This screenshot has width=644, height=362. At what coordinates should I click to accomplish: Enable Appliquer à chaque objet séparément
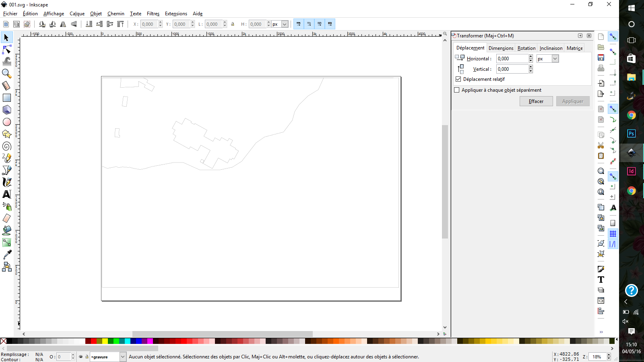point(457,90)
